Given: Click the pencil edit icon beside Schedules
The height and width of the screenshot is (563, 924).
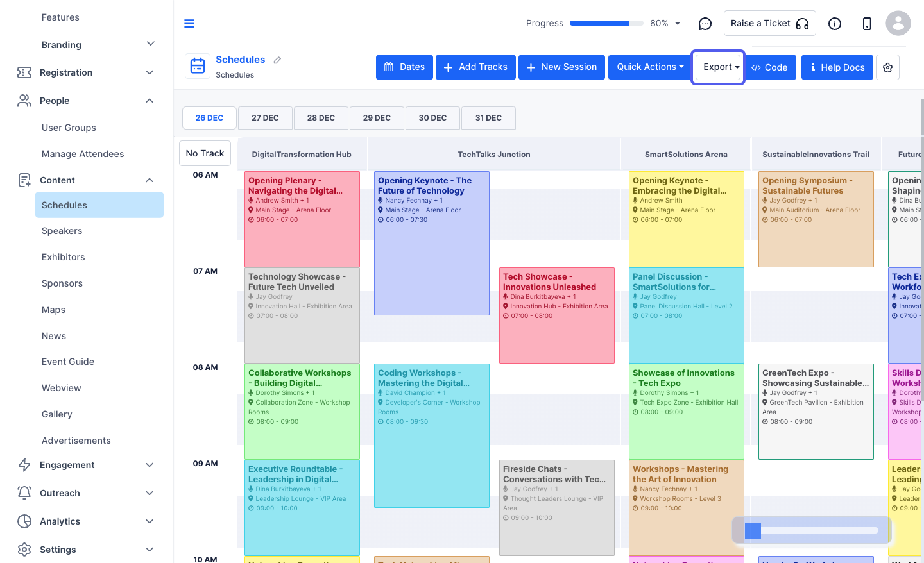Looking at the screenshot, I should [277, 60].
